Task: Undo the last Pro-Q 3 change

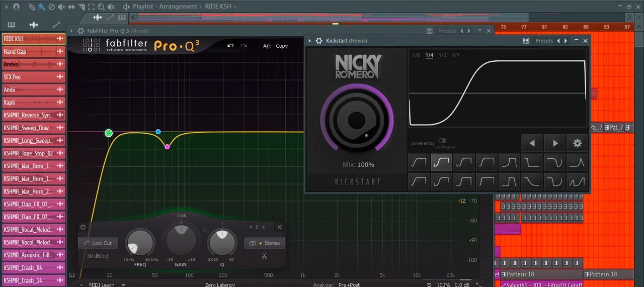Action: click(x=230, y=45)
